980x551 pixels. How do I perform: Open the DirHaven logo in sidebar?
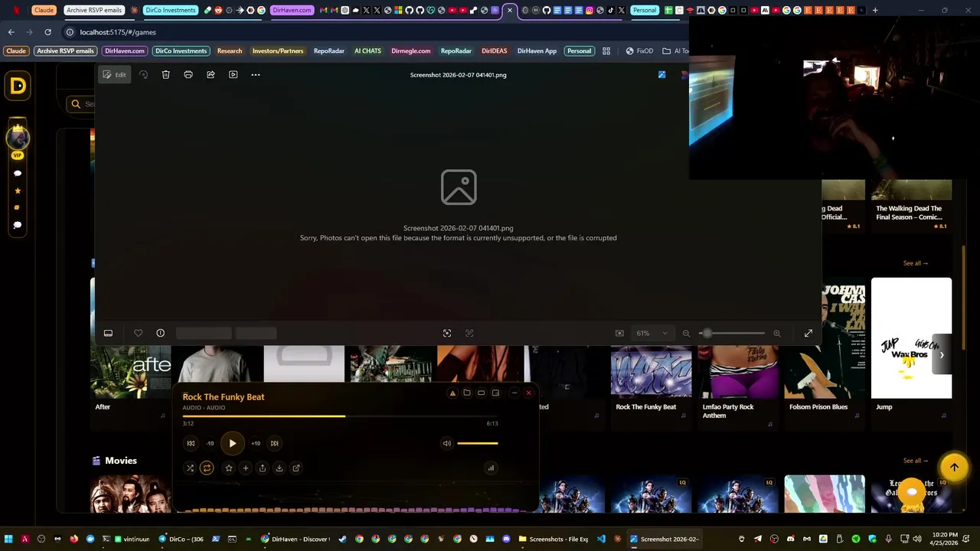pyautogui.click(x=18, y=86)
